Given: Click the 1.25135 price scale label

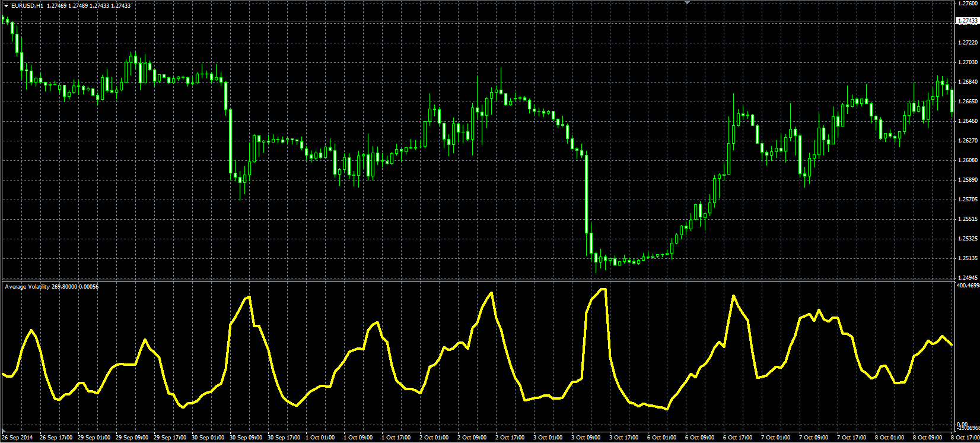Looking at the screenshot, I should point(968,258).
